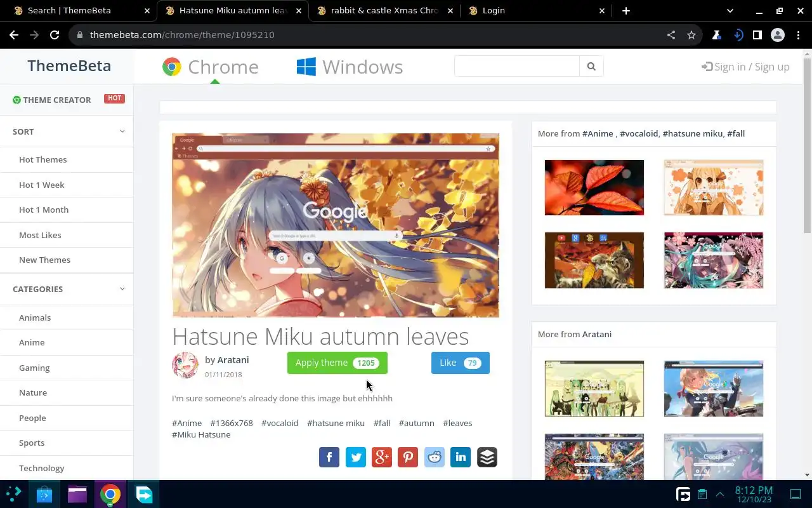Sort by Hot 1 Week

pyautogui.click(x=42, y=185)
